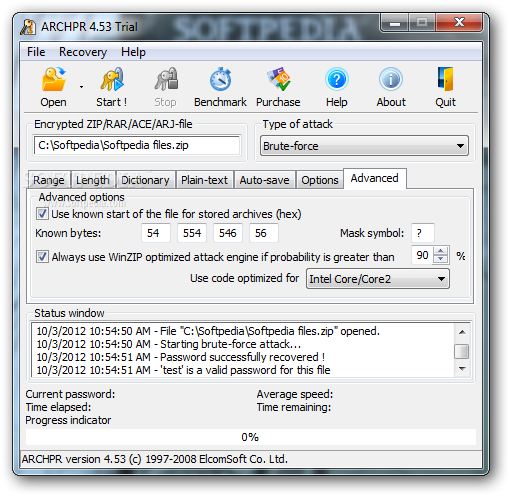The image size is (510, 496).
Task: Click the Help question mark icon
Action: click(x=337, y=79)
